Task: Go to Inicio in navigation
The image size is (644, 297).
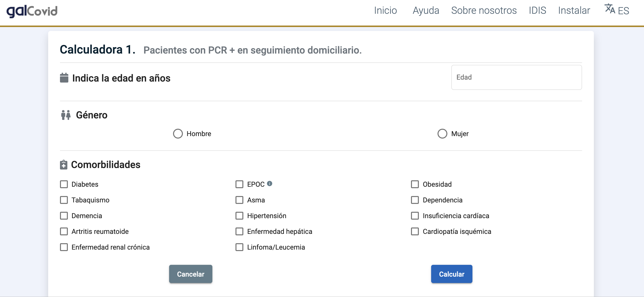Action: click(385, 11)
